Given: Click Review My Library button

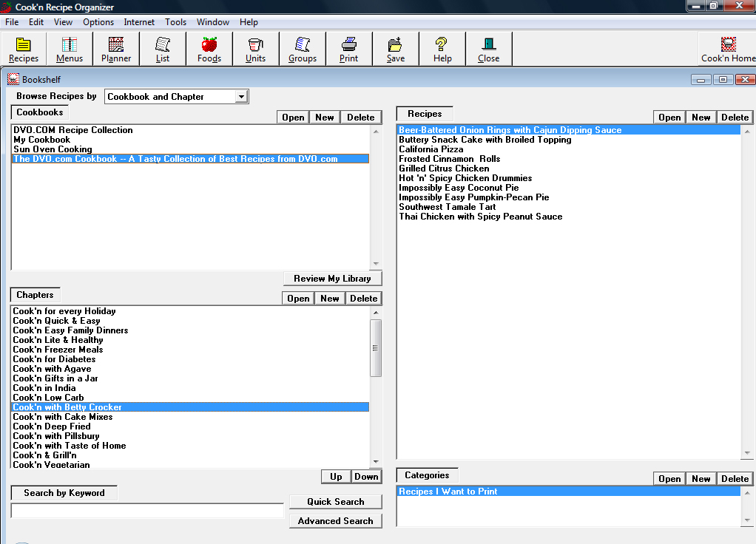Looking at the screenshot, I should coord(332,279).
